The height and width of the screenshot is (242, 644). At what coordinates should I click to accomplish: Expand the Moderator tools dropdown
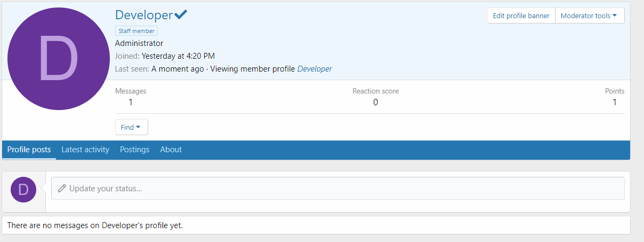tap(589, 16)
